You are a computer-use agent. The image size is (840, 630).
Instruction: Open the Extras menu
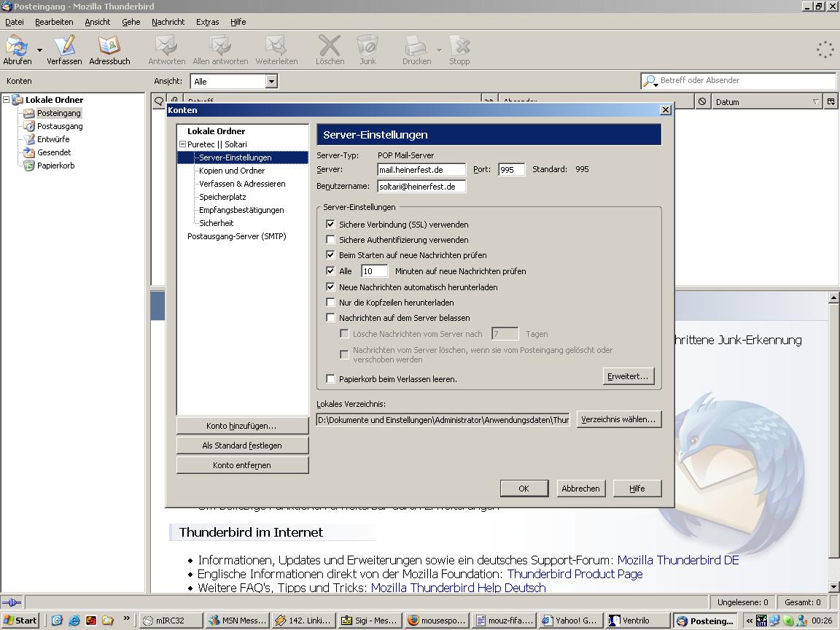tap(207, 22)
